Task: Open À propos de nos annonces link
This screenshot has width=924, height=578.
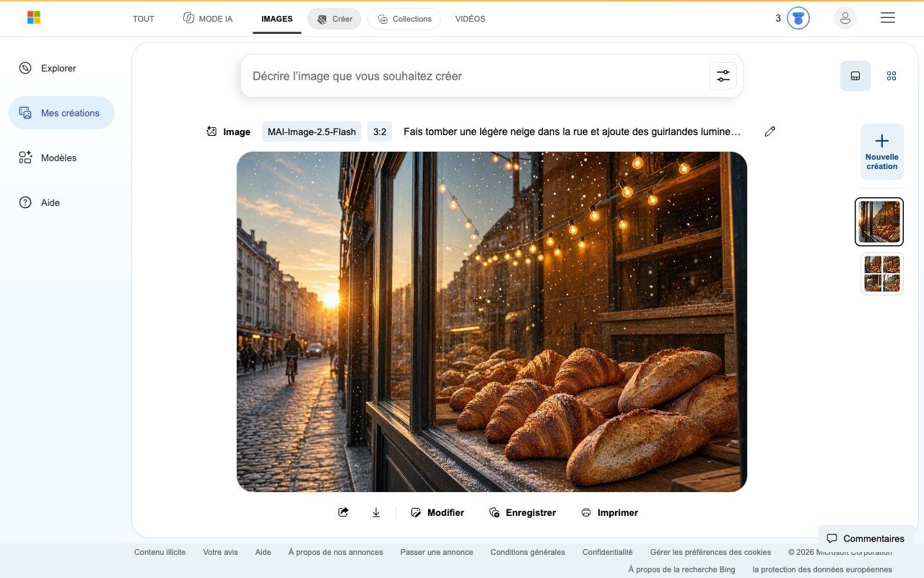Action: point(336,552)
